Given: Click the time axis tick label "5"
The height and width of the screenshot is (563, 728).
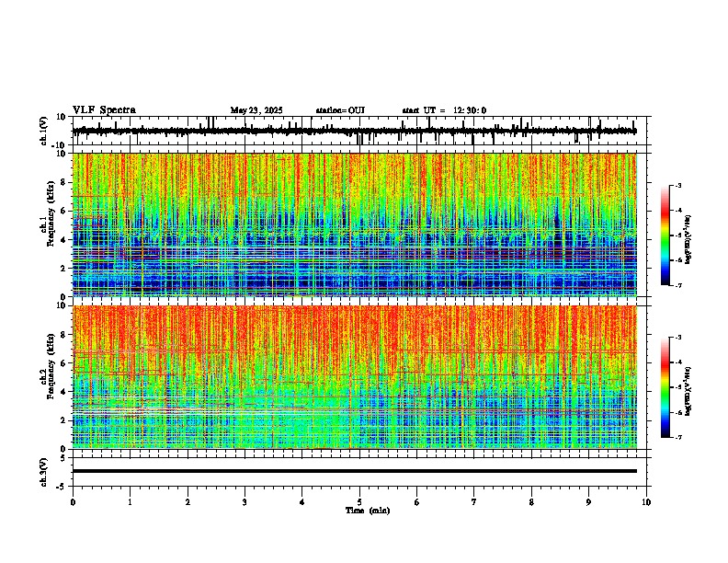Looking at the screenshot, I should point(359,502).
